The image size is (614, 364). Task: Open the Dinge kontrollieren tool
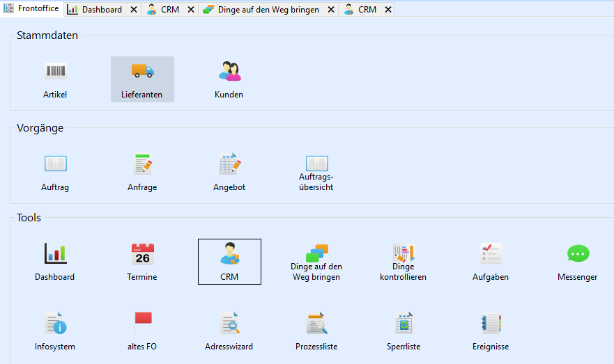click(403, 253)
